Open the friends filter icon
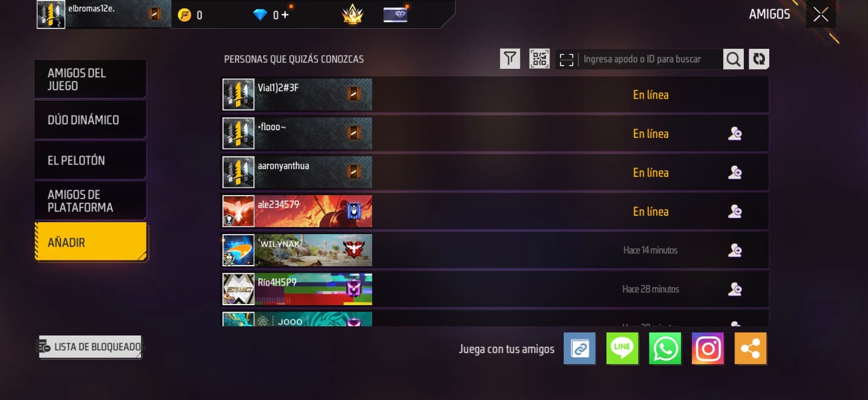Screen dimensions: 868x400 pyautogui.click(x=509, y=59)
